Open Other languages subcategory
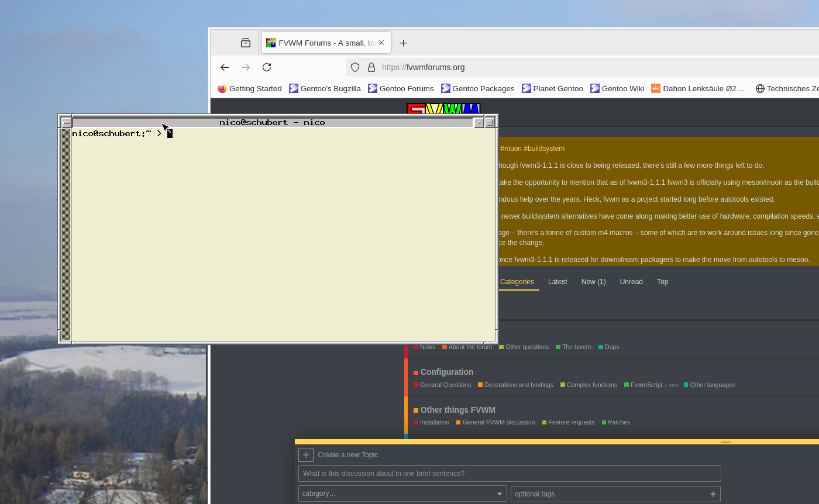Screen dimensions: 819x504 (x=710, y=385)
